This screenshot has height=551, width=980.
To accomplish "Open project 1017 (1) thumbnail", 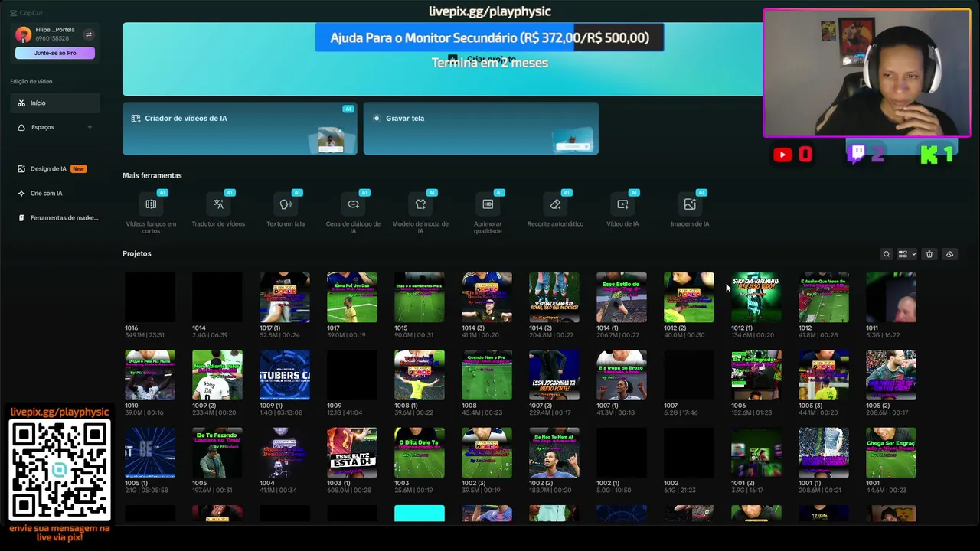I will [285, 297].
